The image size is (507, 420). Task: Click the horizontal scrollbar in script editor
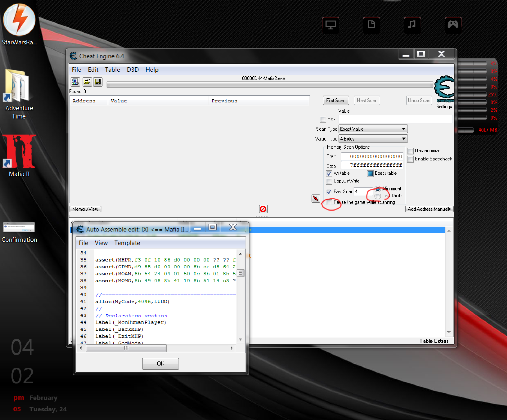[126, 348]
